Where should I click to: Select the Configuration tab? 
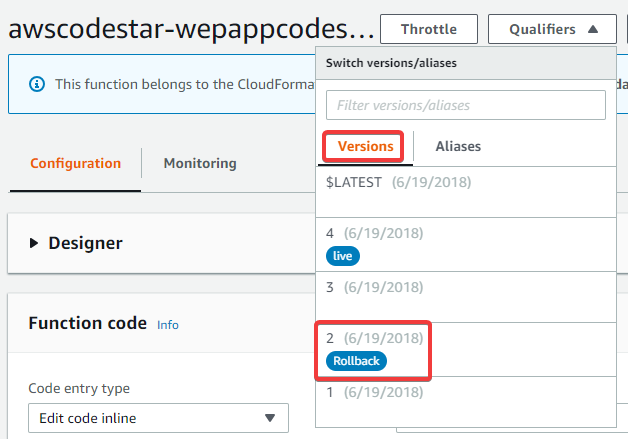click(75, 163)
